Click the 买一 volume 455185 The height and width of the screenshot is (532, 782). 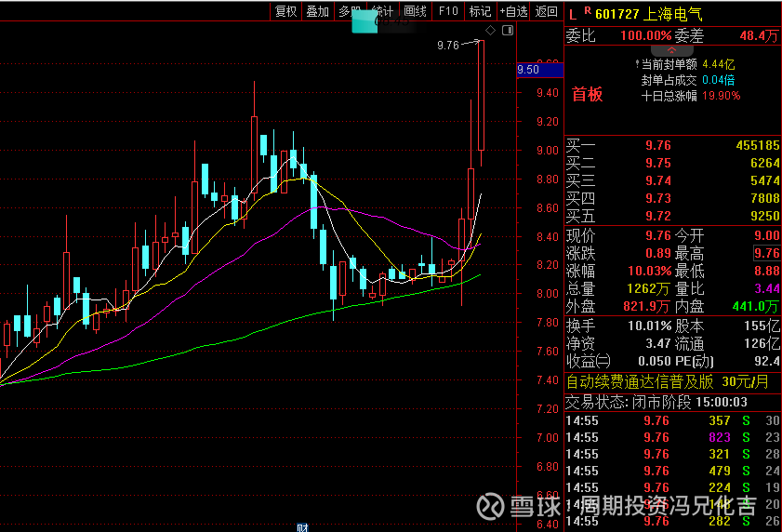pos(758,145)
